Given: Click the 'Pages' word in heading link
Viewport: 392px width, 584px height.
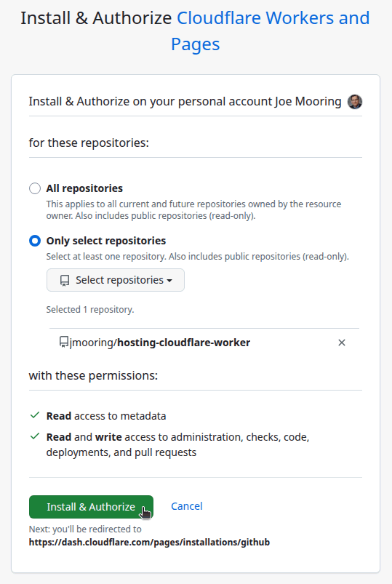Looking at the screenshot, I should (x=195, y=44).
